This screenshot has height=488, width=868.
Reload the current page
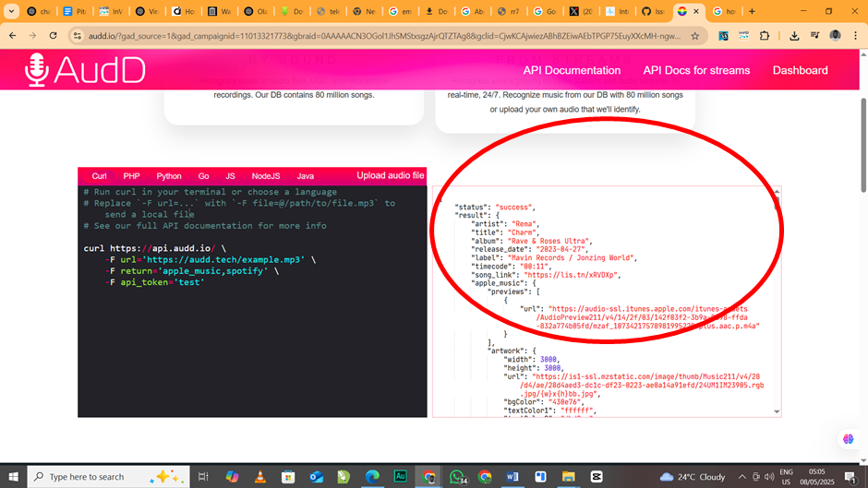click(x=54, y=35)
